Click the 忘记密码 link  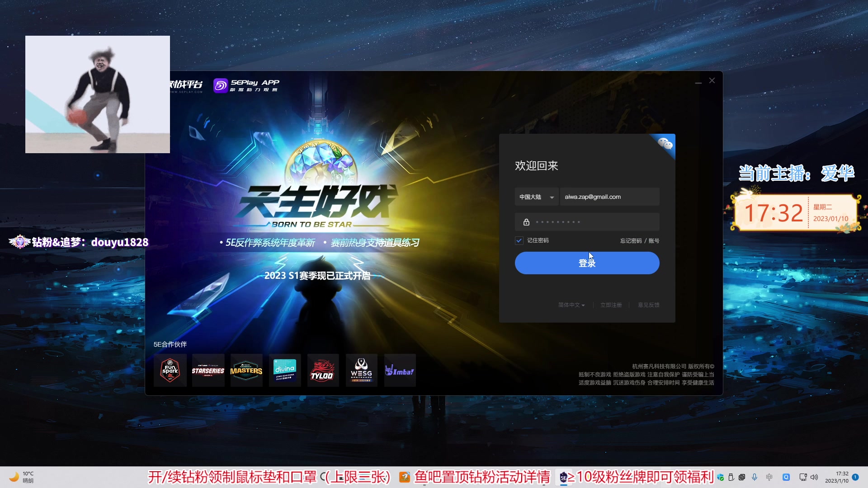[631, 241]
